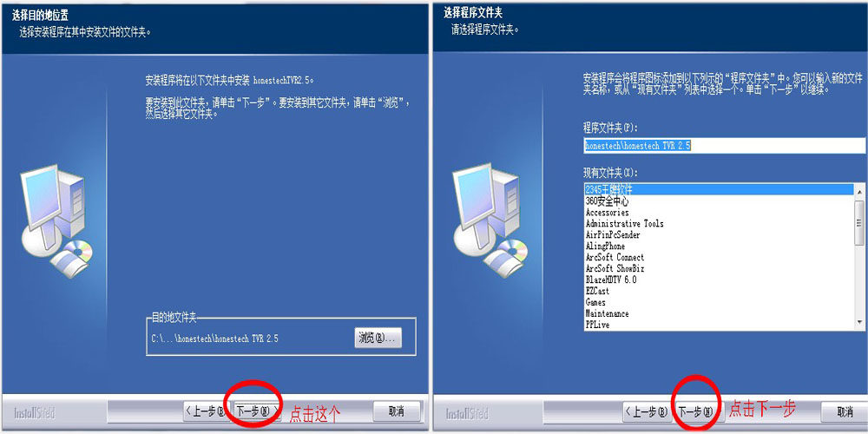This screenshot has width=868, height=434.
Task: Select 2345王牌软件 in the existing folders list
Action: (x=719, y=190)
